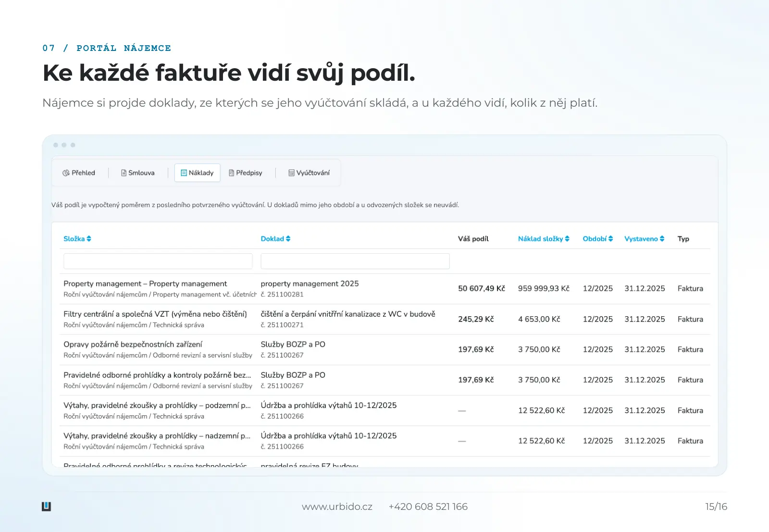The image size is (769, 532).
Task: Focus the Složka filter input field
Action: click(158, 261)
